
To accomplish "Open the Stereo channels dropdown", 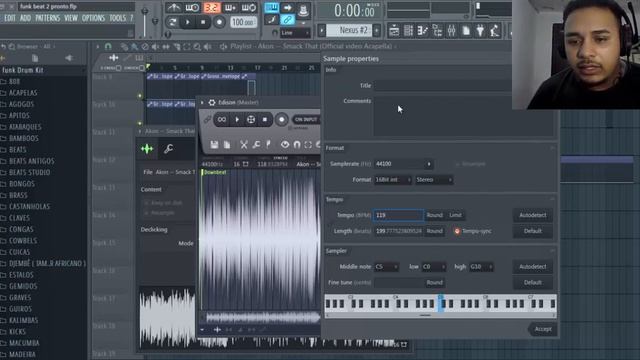I will click(x=433, y=180).
